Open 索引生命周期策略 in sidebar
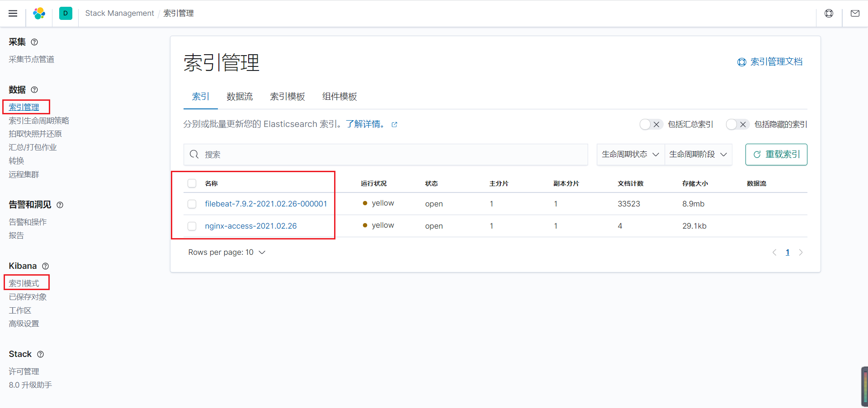Screen dimensions: 868x408 point(39,121)
